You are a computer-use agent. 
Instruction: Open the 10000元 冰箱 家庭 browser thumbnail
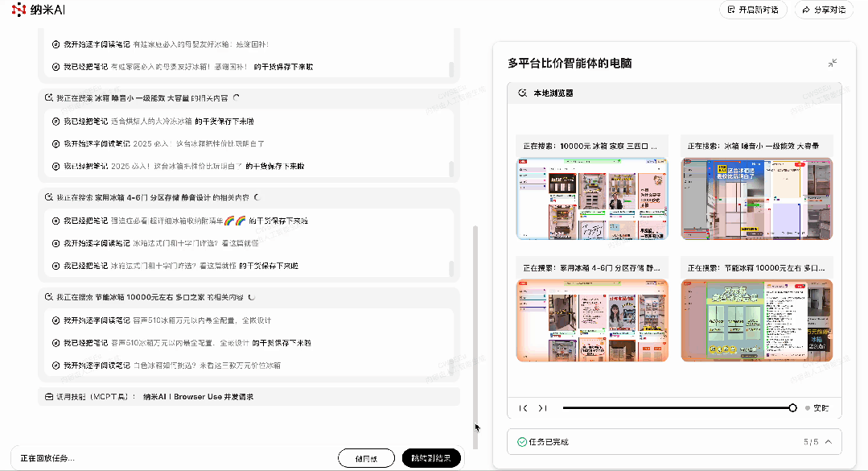pos(591,199)
